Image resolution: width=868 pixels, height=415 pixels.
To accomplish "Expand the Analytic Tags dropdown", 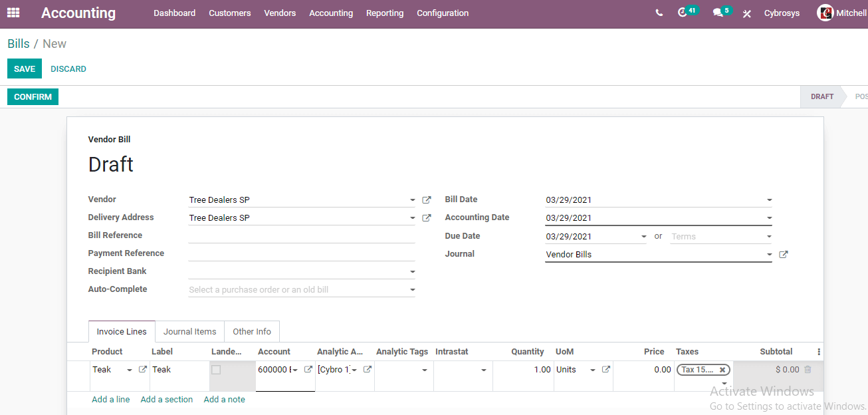I will (425, 370).
